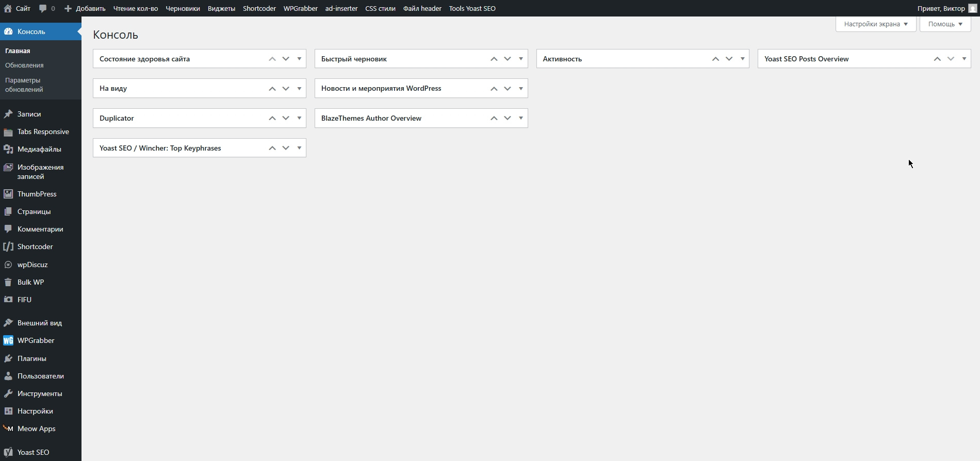Open Виджеты in admin bar
This screenshot has height=461, width=980.
click(221, 8)
